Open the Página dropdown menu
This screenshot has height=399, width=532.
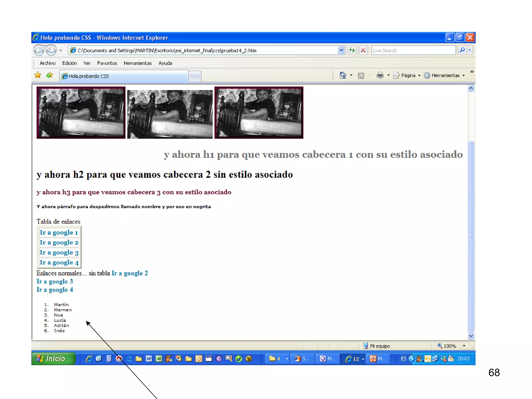click(408, 75)
